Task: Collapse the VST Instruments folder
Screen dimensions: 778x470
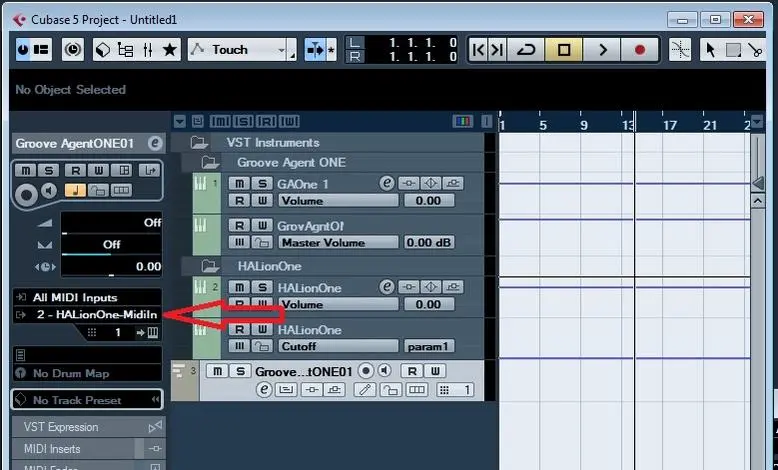Action: [x=199, y=143]
